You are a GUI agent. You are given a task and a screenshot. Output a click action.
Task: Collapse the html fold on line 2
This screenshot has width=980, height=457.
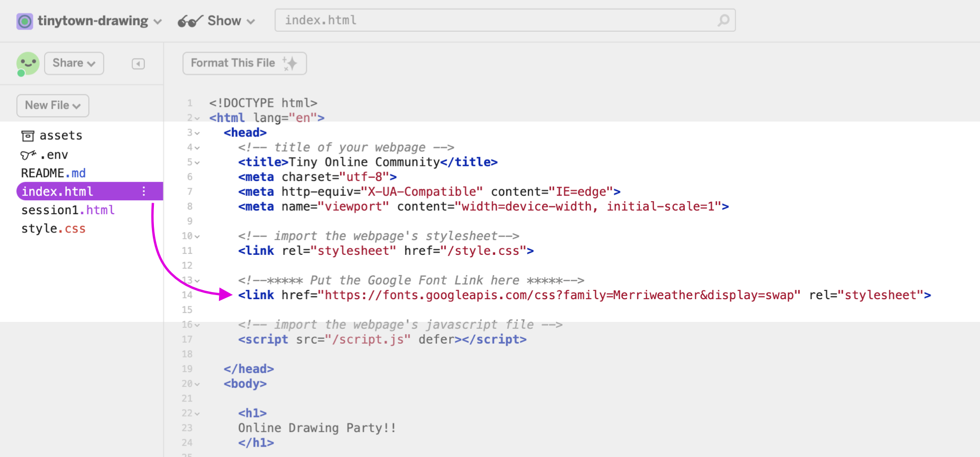[x=197, y=118]
